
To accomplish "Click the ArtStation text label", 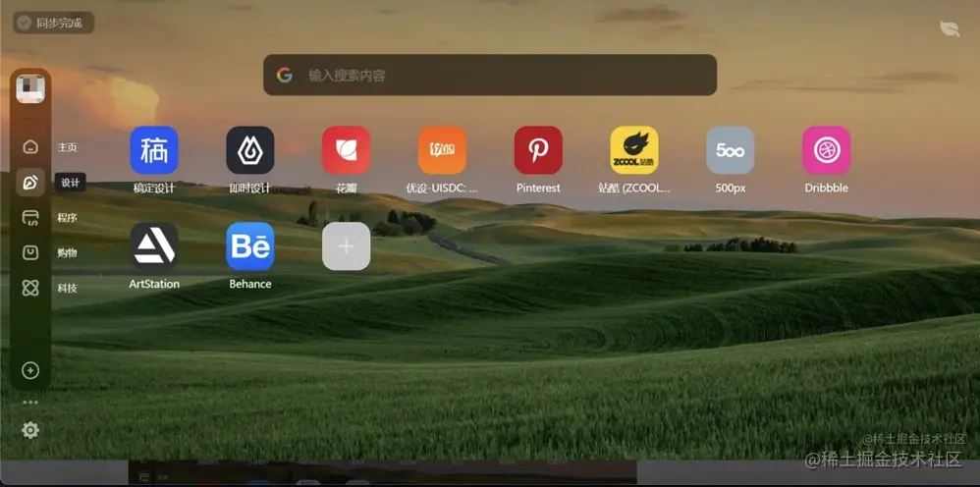I will (154, 285).
